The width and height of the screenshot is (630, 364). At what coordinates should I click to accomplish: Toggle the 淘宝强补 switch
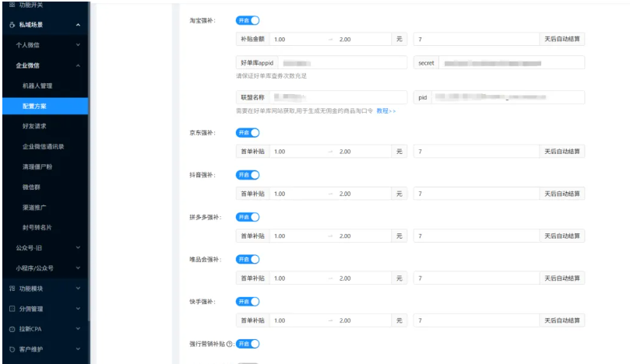(247, 19)
